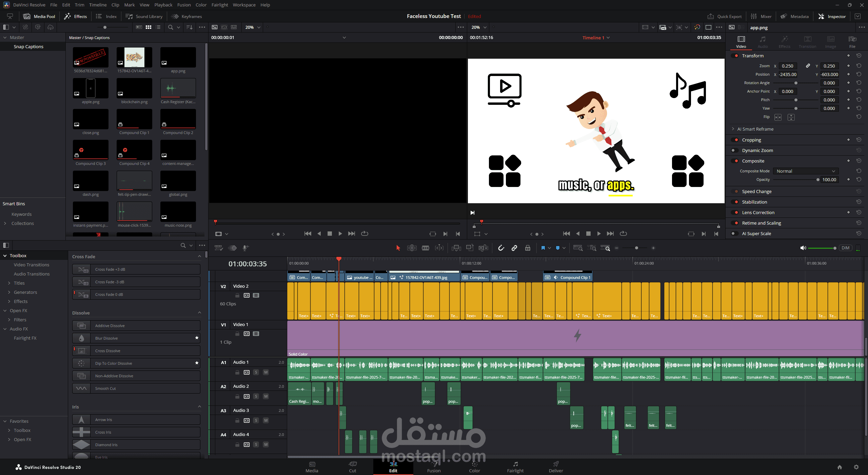Play the timeline viewer
The image size is (868, 475).
[599, 234]
